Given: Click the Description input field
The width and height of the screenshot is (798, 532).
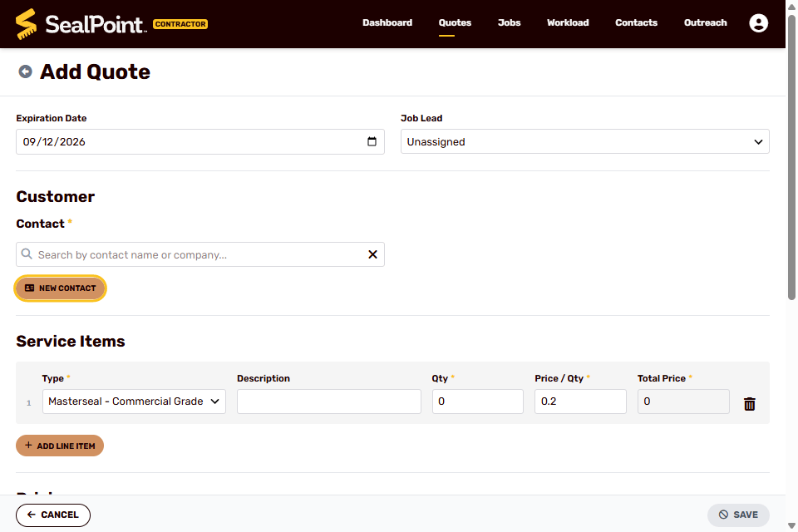Looking at the screenshot, I should pyautogui.click(x=329, y=401).
